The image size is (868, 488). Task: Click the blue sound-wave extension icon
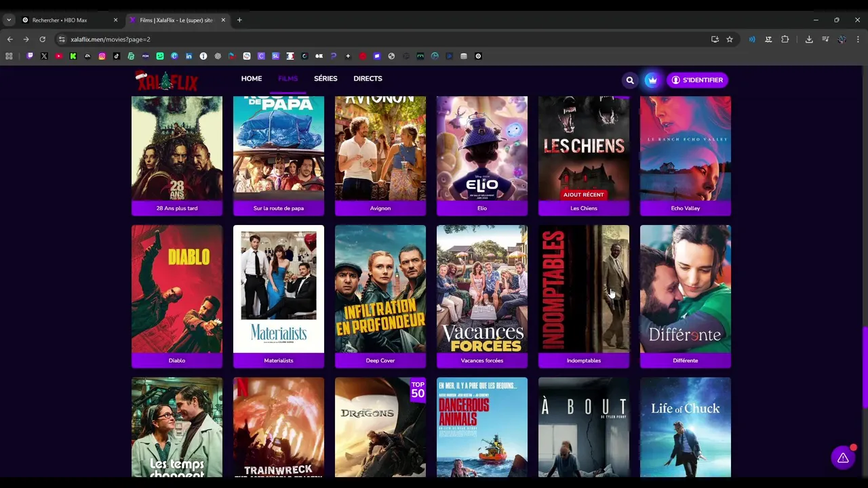(x=752, y=39)
